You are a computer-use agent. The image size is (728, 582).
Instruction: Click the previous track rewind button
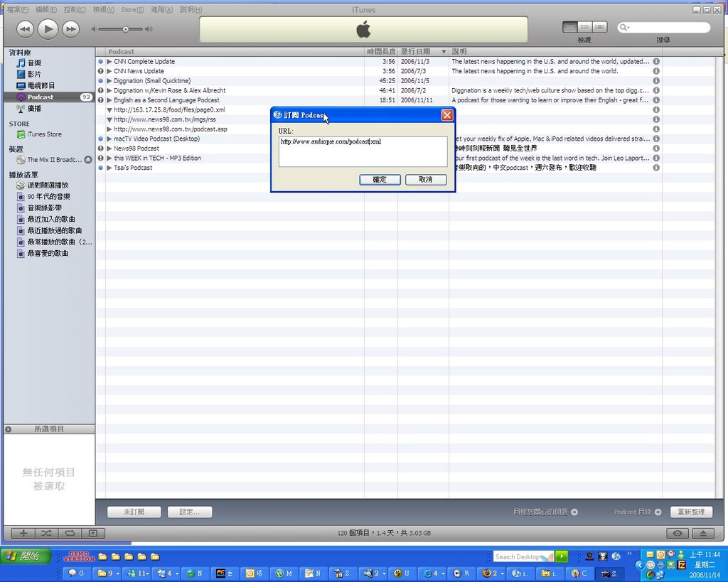click(x=25, y=29)
